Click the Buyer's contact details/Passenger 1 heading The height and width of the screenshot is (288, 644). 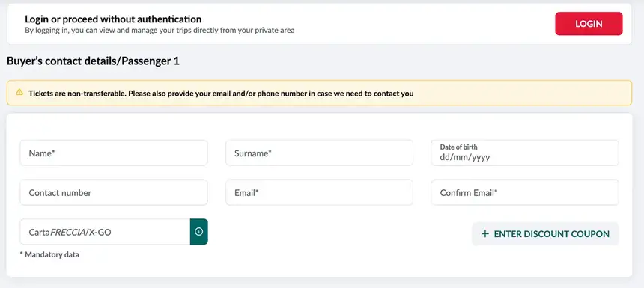pos(94,61)
